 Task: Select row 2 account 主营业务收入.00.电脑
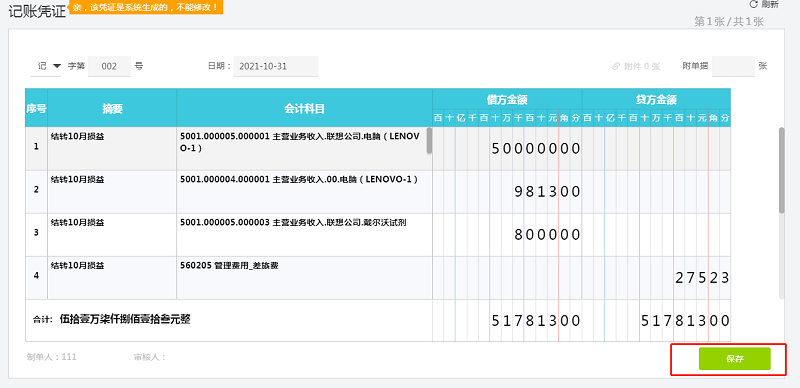coord(299,180)
